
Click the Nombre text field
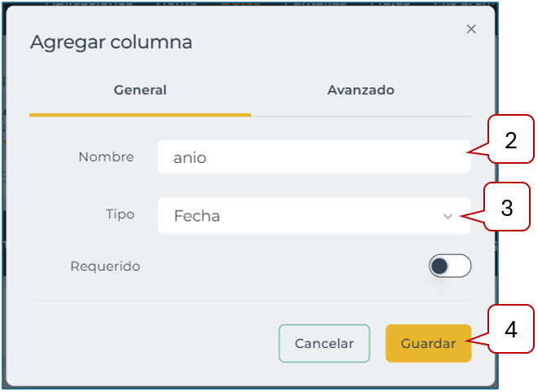(x=314, y=157)
